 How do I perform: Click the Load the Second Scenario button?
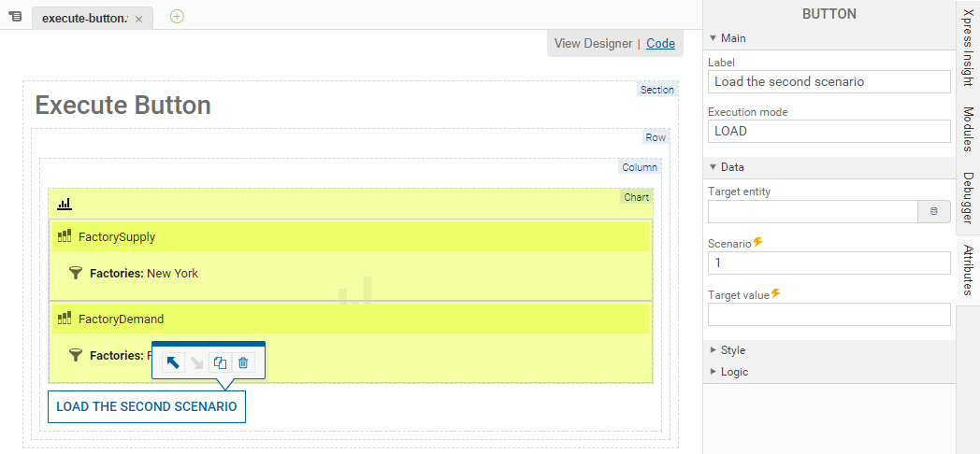(x=147, y=406)
